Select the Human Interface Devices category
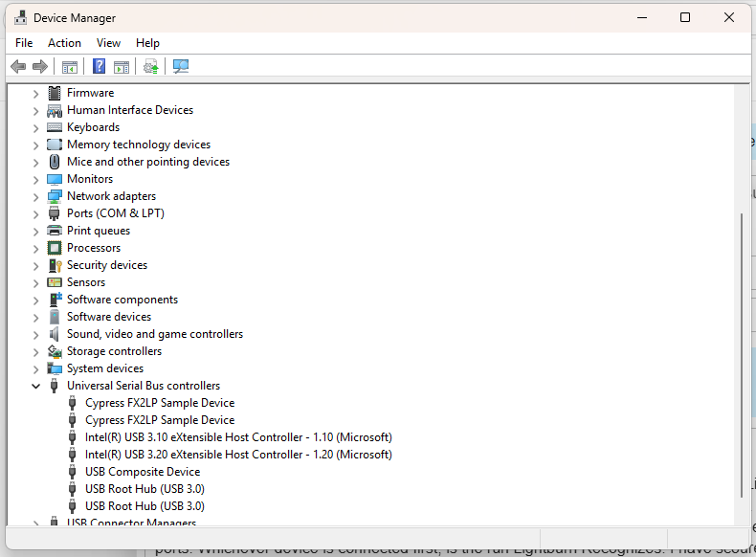 point(129,110)
